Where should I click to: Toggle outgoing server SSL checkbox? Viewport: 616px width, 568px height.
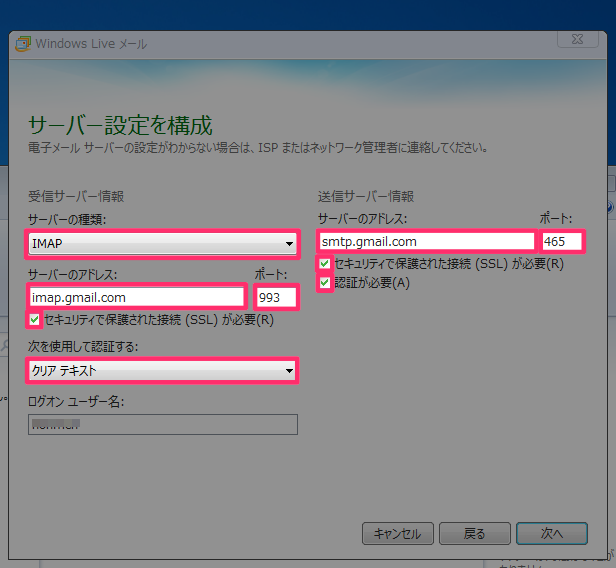point(325,264)
